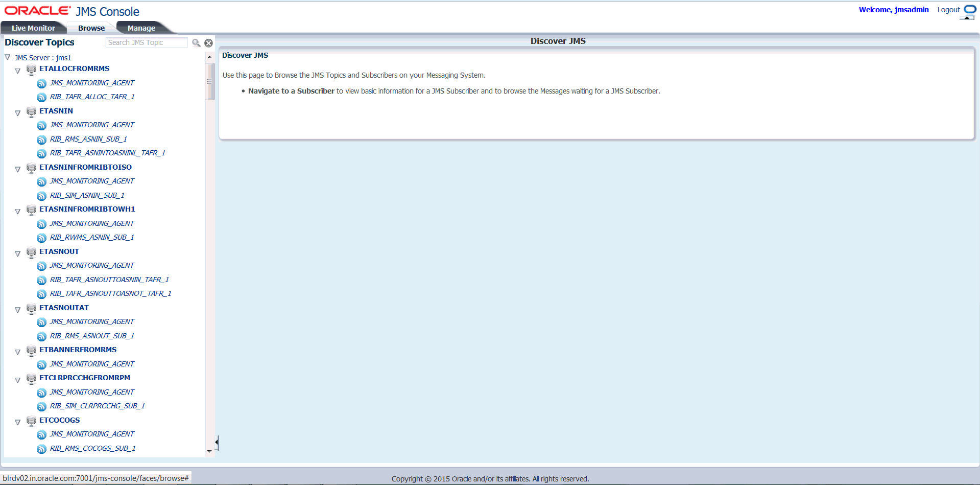Click the Oracle logo
Image resolution: width=980 pixels, height=485 pixels.
(x=36, y=10)
